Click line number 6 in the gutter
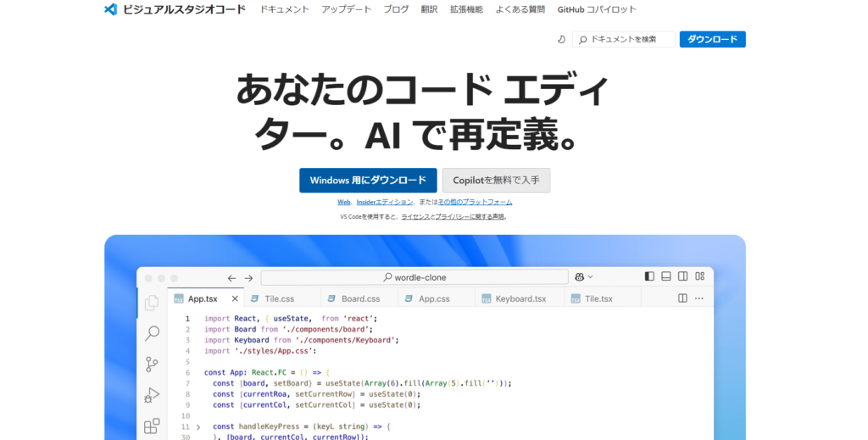This screenshot has height=440, width=868. coord(187,372)
